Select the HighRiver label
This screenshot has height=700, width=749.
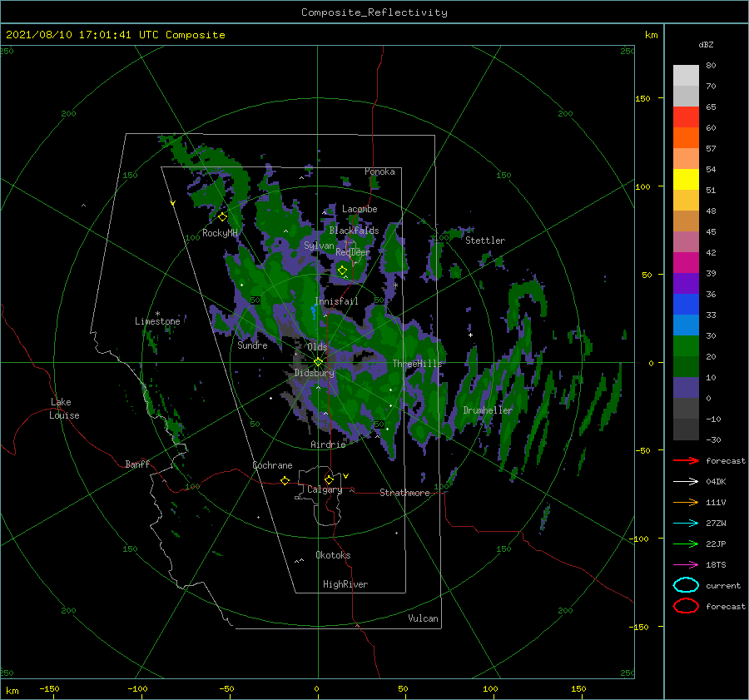coord(345,584)
